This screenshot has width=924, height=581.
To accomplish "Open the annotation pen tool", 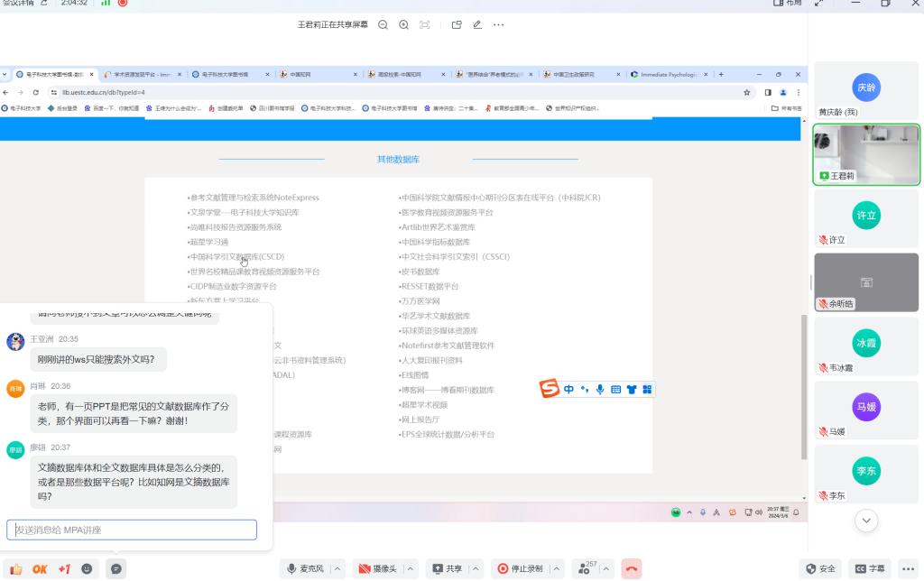I will click(x=476, y=25).
